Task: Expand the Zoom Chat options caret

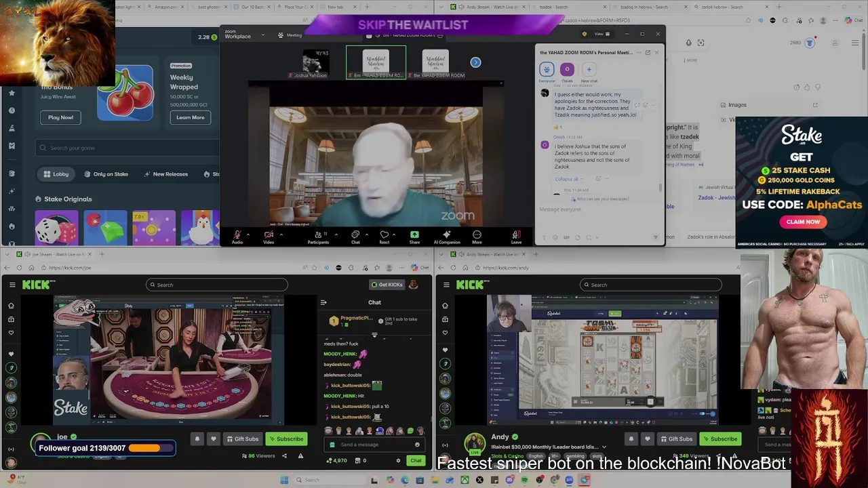Action: point(366,235)
